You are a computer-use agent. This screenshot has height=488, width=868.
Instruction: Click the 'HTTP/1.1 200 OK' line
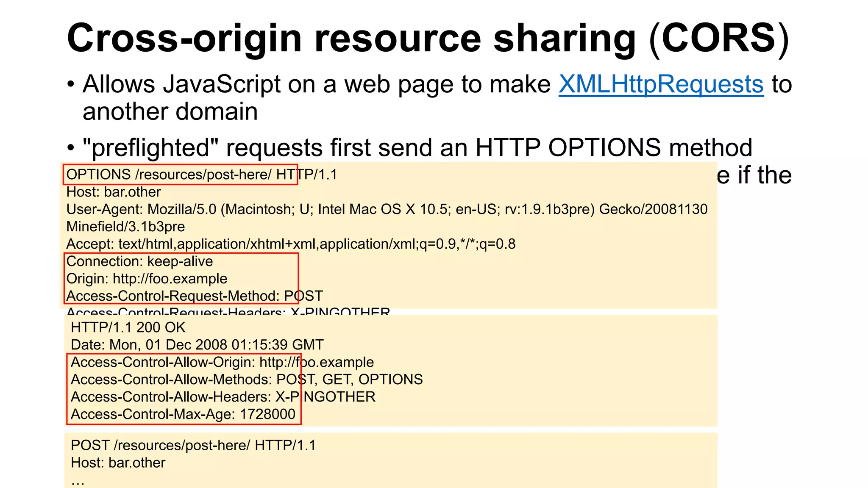pos(128,327)
